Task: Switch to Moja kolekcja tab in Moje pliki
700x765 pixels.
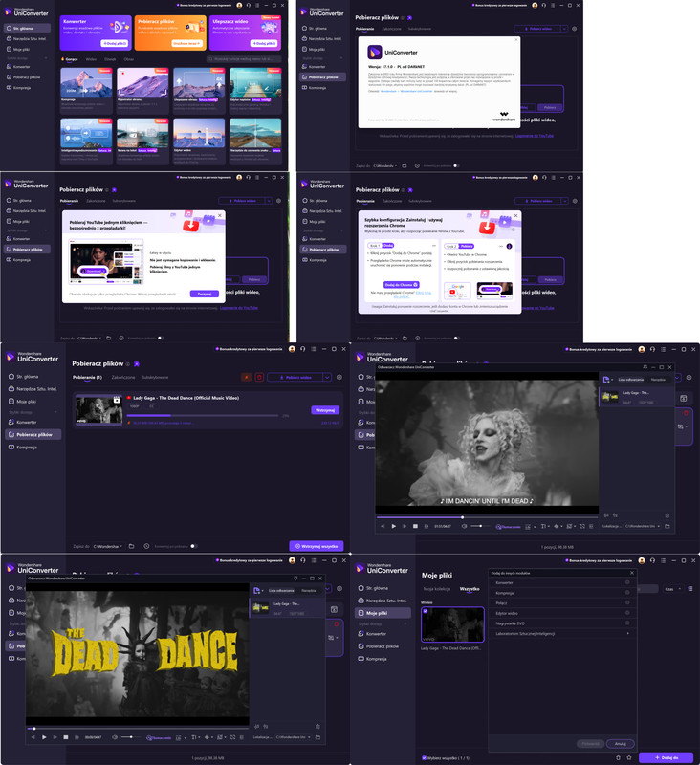Action: [437, 589]
